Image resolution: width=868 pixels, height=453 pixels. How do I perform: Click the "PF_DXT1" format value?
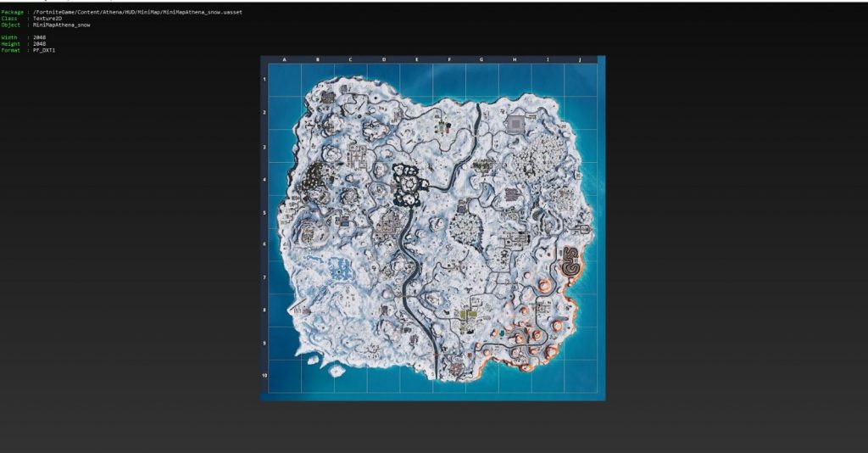point(44,50)
